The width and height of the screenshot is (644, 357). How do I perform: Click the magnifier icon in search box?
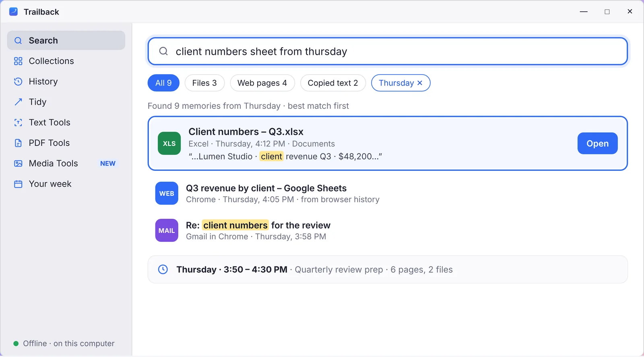(x=163, y=51)
